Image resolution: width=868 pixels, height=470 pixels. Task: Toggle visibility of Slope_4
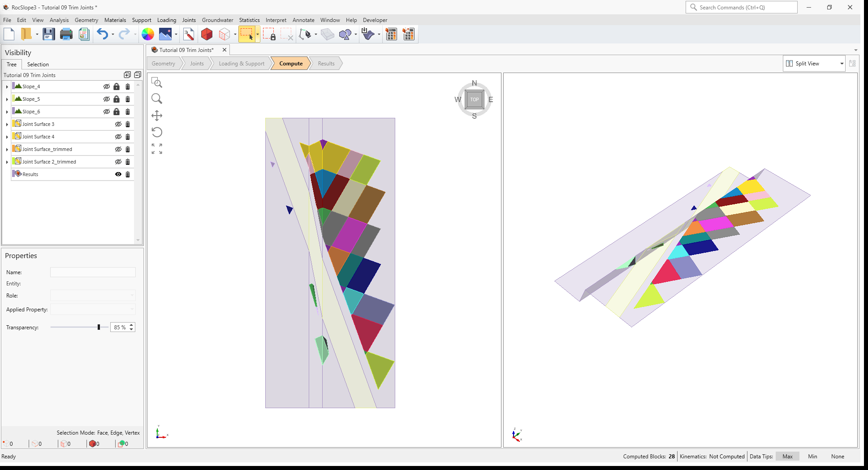tap(107, 86)
